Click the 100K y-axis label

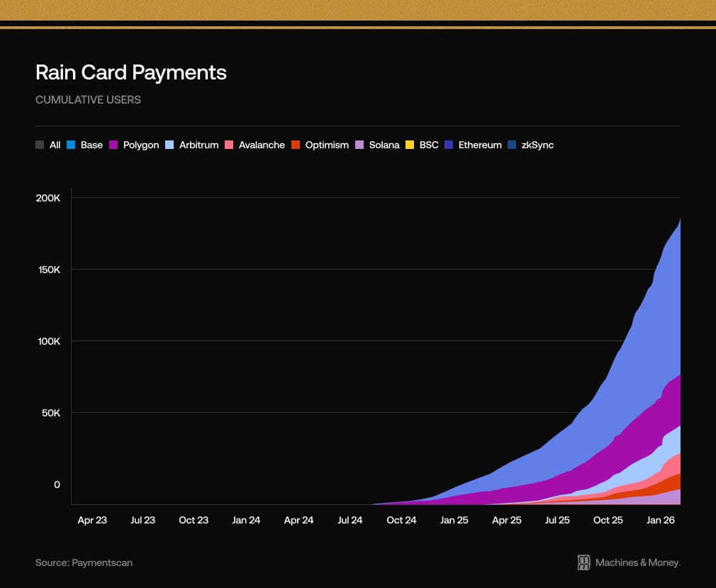pos(49,341)
